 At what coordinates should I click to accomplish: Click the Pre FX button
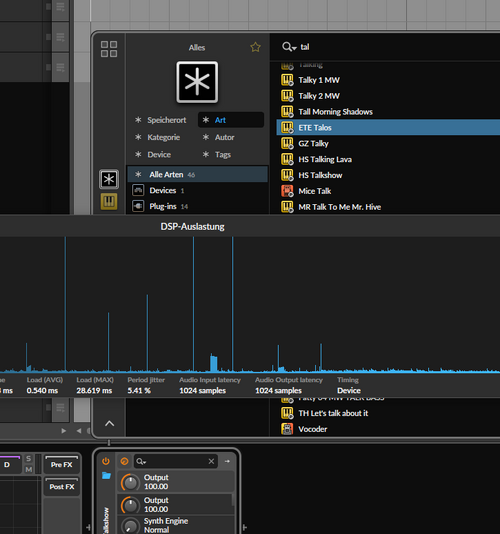coord(62,465)
